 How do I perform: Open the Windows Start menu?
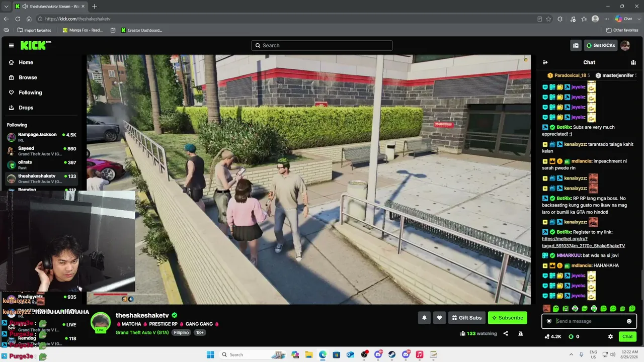(210, 354)
